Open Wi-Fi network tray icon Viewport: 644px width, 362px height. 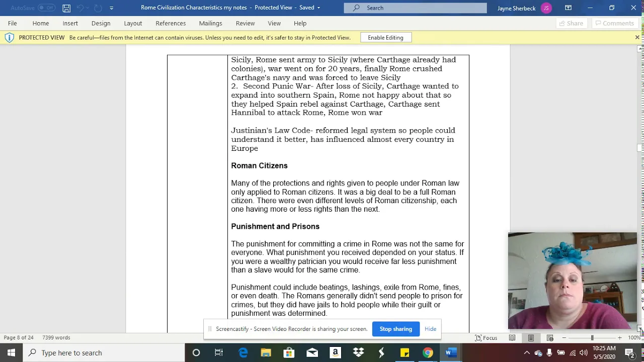(573, 353)
